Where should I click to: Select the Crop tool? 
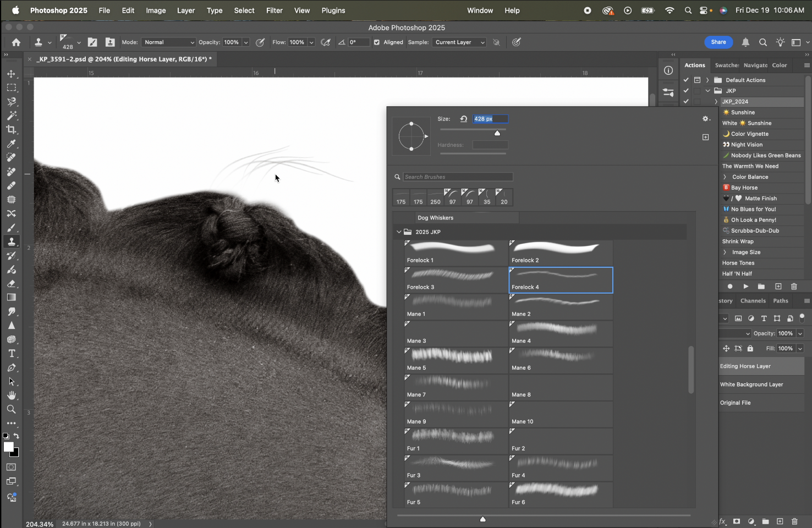pos(11,130)
